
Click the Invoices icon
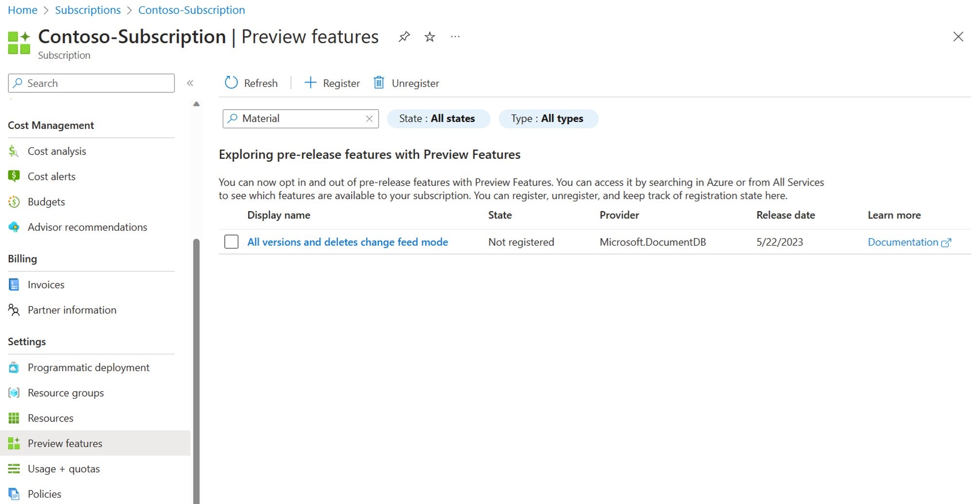pyautogui.click(x=14, y=285)
